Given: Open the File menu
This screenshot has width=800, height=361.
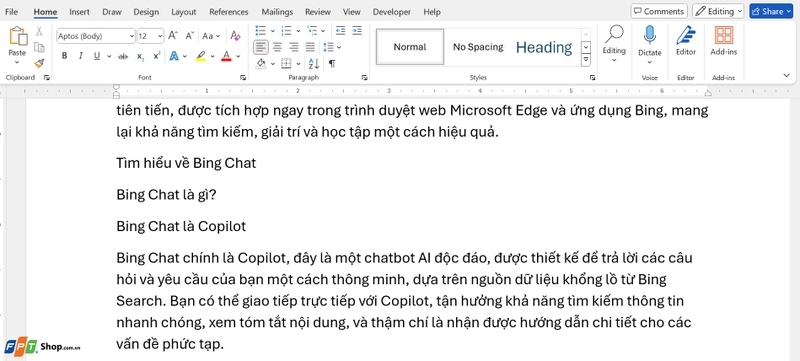Looking at the screenshot, I should coord(11,11).
